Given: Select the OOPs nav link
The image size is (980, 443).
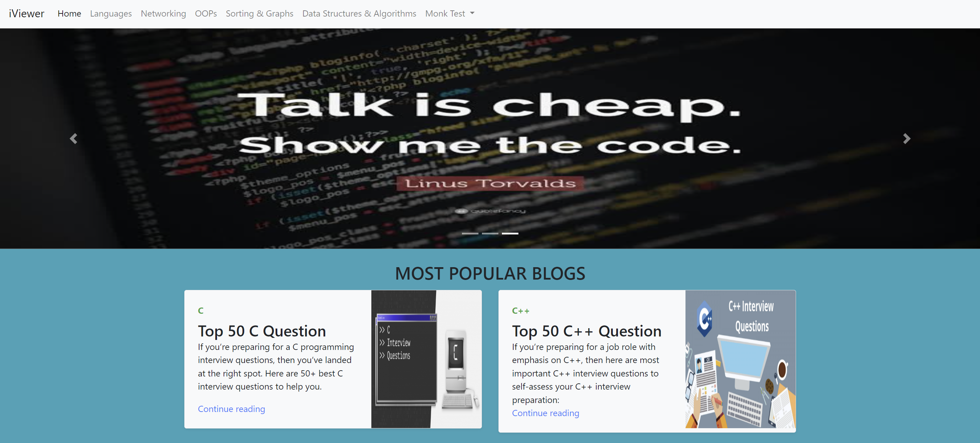Looking at the screenshot, I should coord(206,14).
